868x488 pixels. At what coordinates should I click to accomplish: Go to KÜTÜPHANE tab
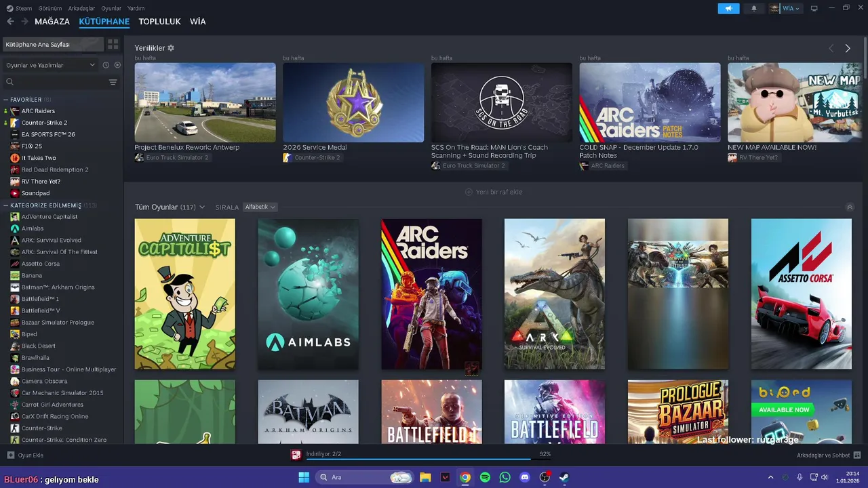(104, 22)
